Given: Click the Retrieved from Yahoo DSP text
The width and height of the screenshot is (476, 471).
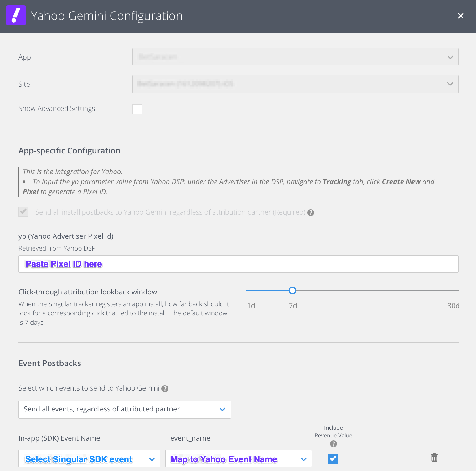Looking at the screenshot, I should (57, 248).
